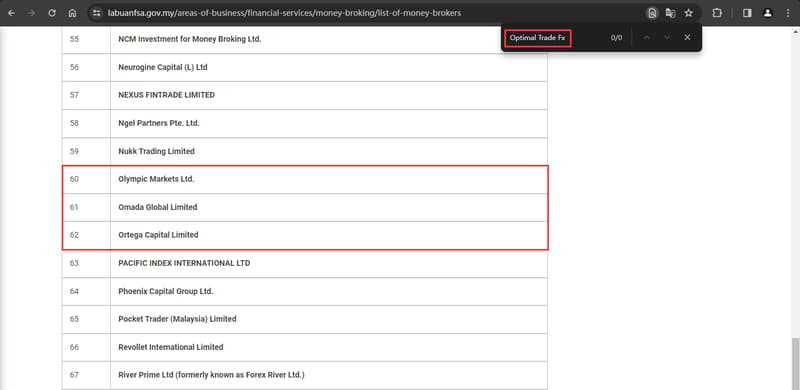
Task: Click the vertical scrollbar thumb
Action: (x=795, y=363)
